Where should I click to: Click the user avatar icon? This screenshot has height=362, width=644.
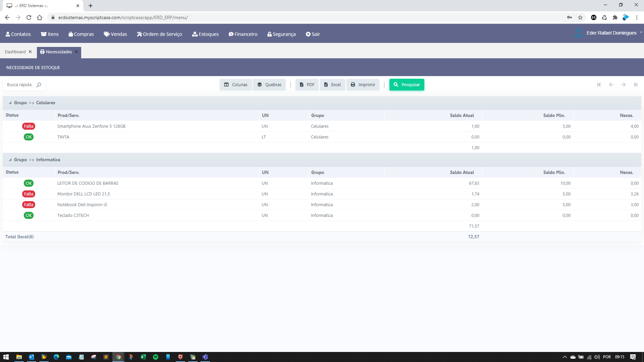[579, 33]
